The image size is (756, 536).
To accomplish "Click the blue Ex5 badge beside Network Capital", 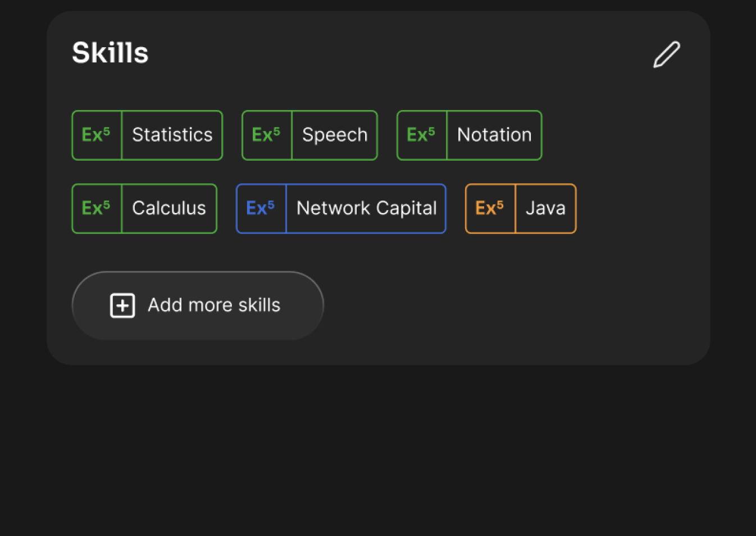I will (x=261, y=208).
